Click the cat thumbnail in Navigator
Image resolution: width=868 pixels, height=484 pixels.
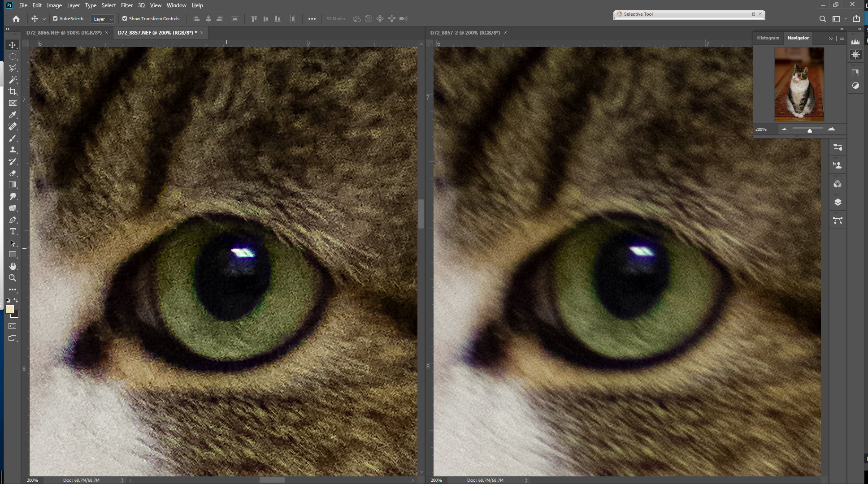point(799,84)
